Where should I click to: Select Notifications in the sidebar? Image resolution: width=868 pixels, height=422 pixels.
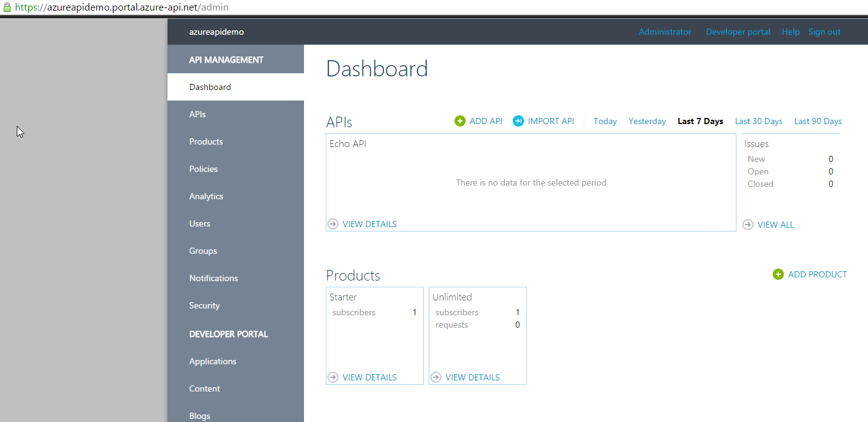pyautogui.click(x=236, y=278)
